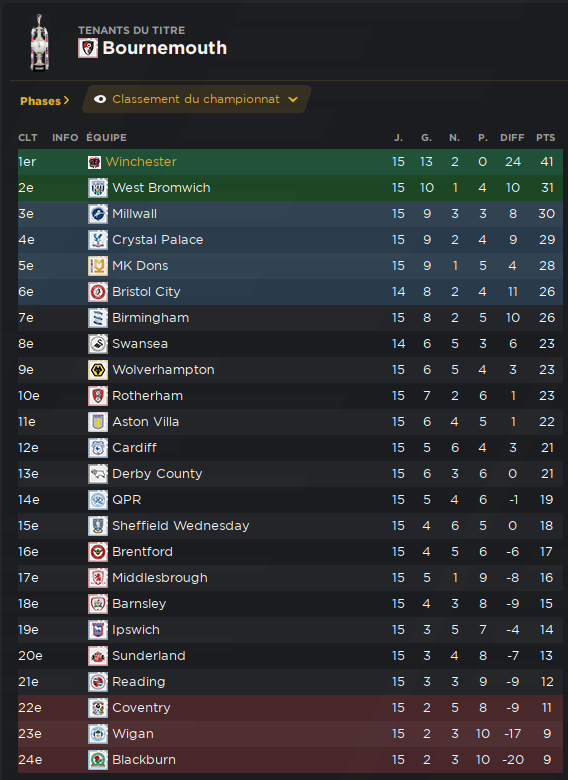
Task: Click the championship trophy icon
Action: pos(40,42)
